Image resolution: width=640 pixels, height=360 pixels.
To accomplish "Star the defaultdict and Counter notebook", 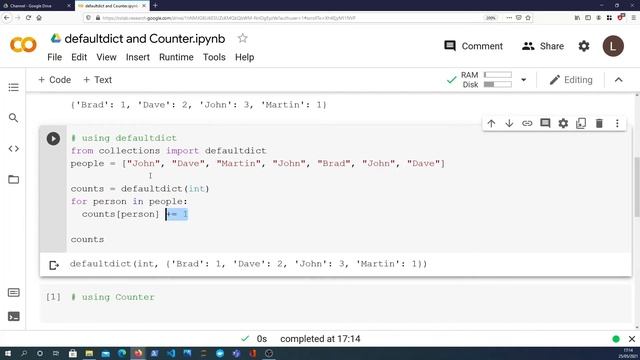I will click(242, 38).
